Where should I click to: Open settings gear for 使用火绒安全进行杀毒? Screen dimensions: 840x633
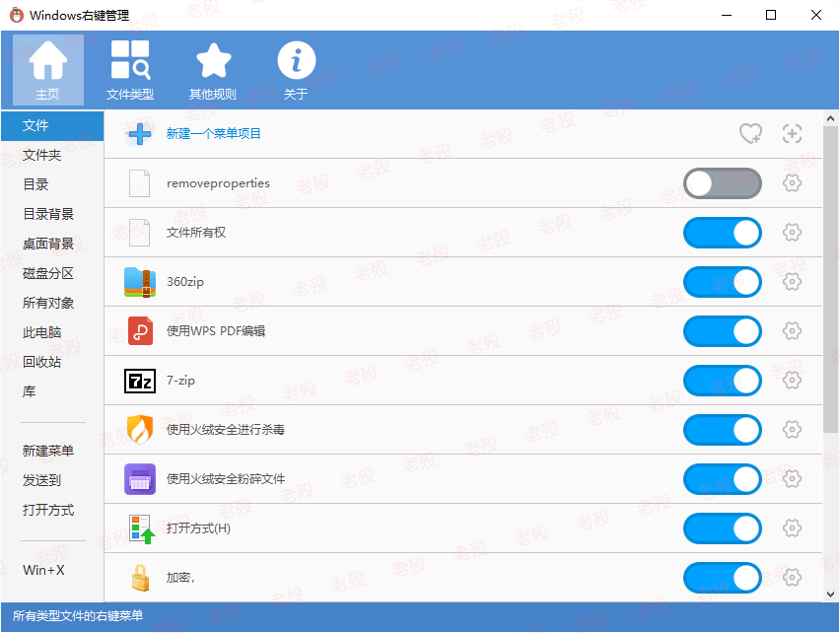point(792,430)
